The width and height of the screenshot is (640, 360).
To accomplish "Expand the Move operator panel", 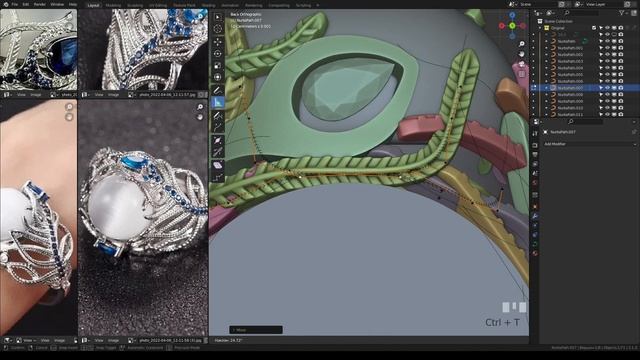I will [256, 330].
